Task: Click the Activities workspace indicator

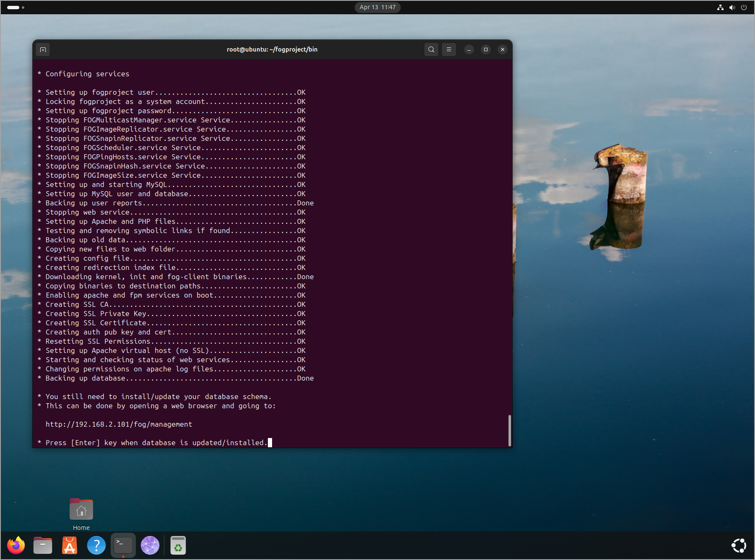Action: pyautogui.click(x=16, y=7)
